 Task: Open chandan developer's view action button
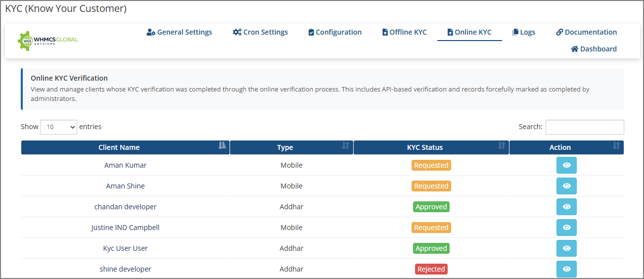point(566,207)
